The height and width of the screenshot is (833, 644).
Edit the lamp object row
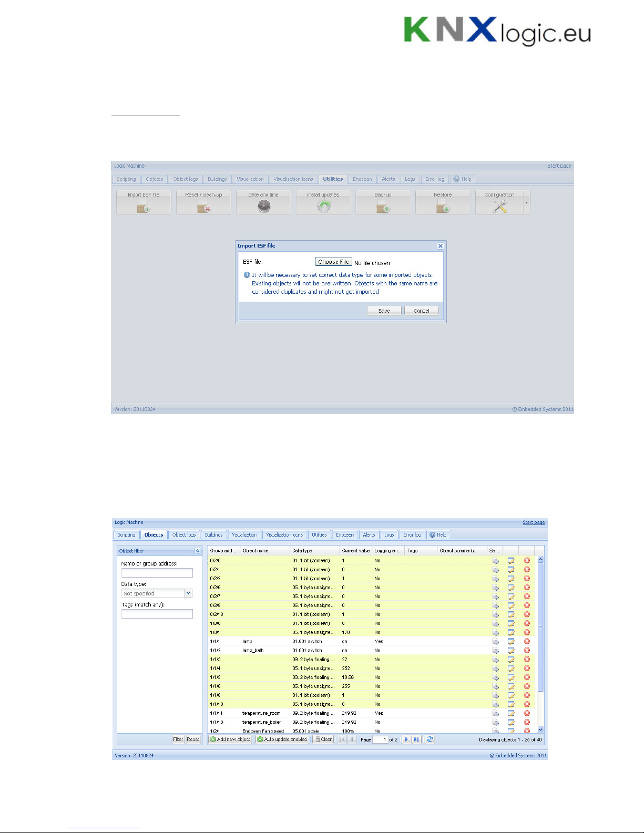(x=511, y=641)
